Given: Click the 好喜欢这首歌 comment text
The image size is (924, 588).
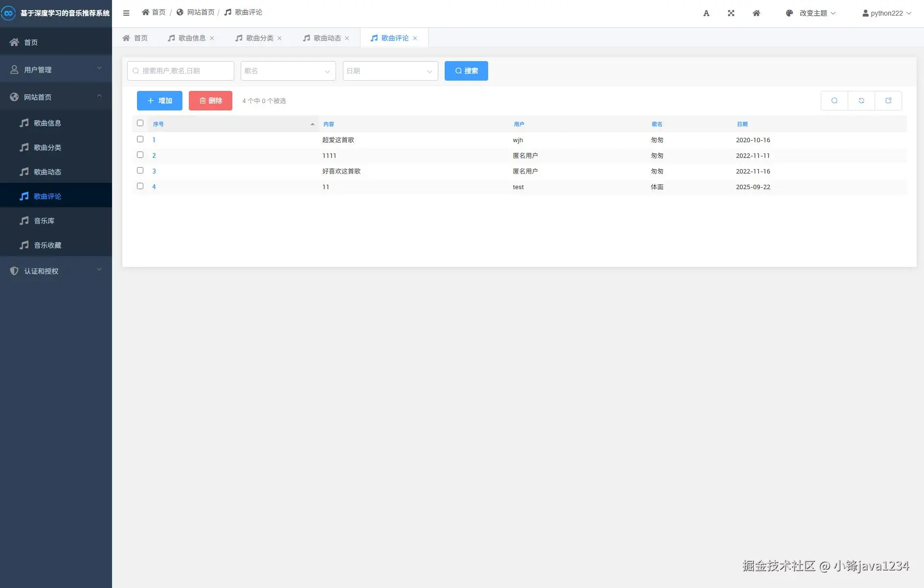Looking at the screenshot, I should [341, 171].
